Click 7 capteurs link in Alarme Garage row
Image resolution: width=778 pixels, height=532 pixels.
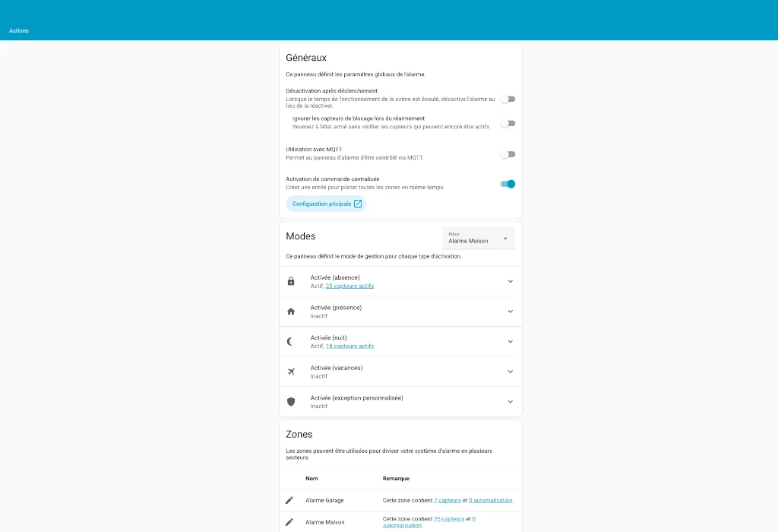(x=448, y=501)
